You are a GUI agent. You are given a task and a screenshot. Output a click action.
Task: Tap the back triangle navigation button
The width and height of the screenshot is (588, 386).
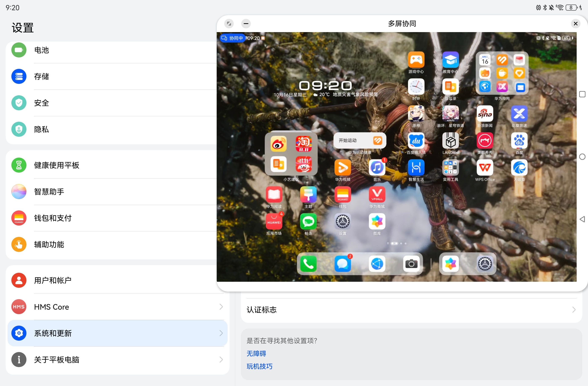coord(582,219)
